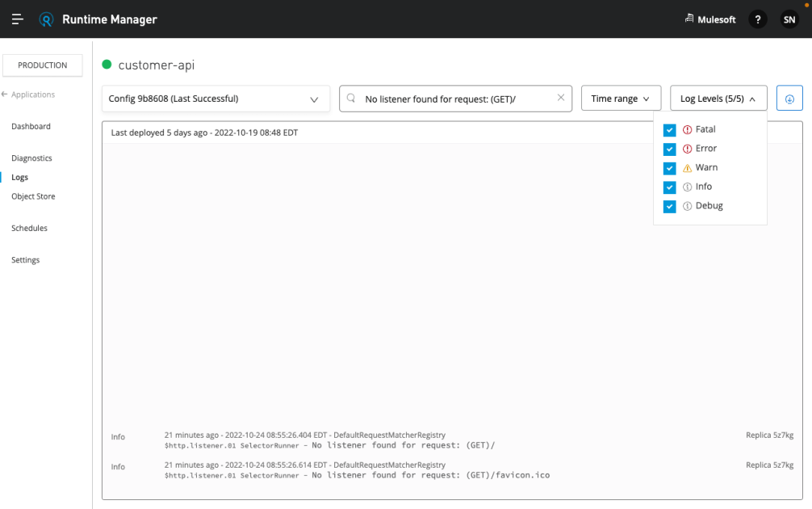Uncheck the Info log level checkbox

point(669,187)
